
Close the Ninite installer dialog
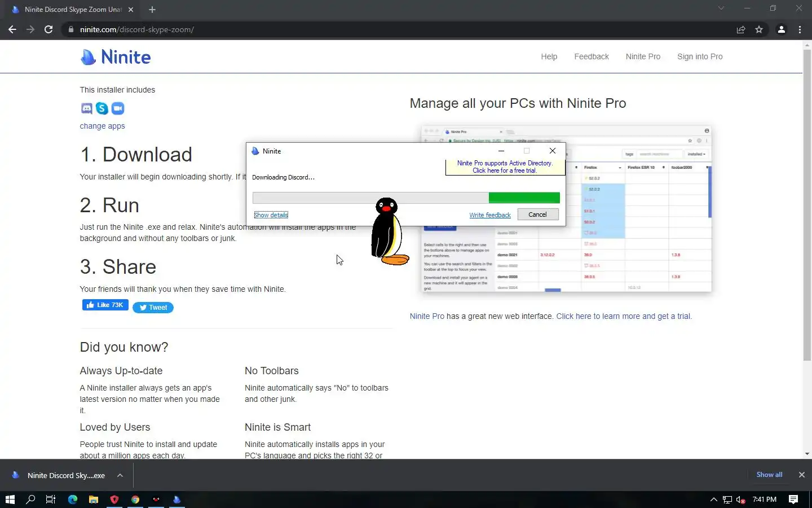pos(553,151)
